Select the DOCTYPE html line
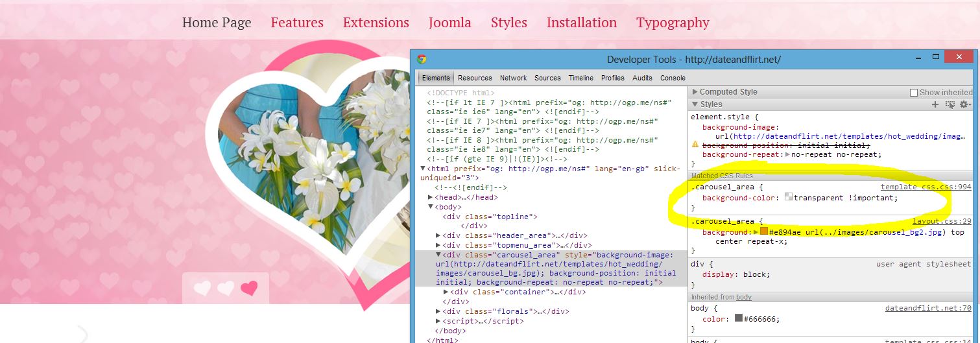 point(460,93)
